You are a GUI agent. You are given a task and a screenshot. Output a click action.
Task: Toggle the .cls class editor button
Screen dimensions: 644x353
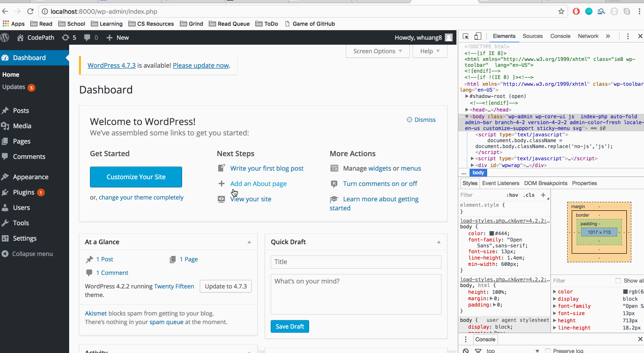[529, 195]
